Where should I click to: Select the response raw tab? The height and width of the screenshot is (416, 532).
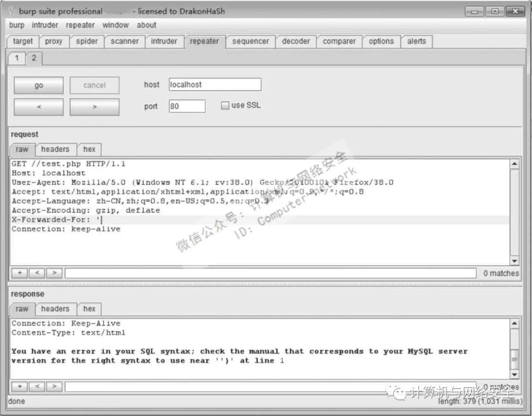tap(22, 309)
